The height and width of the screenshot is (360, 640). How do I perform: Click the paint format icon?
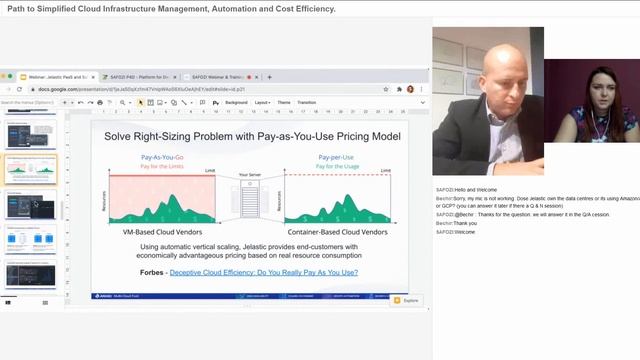109,102
